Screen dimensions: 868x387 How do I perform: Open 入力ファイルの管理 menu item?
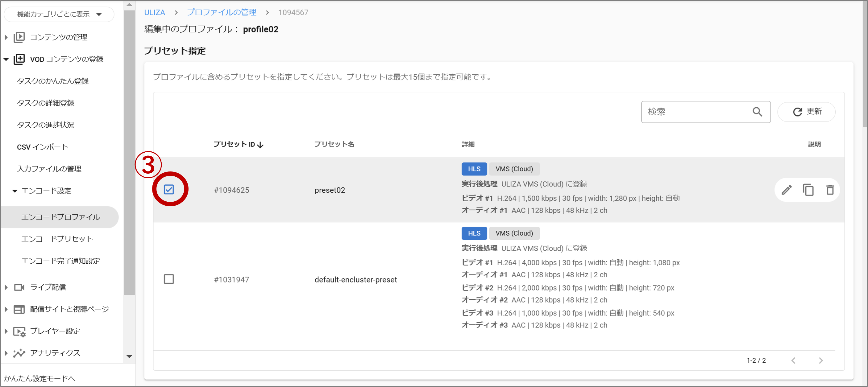point(49,169)
